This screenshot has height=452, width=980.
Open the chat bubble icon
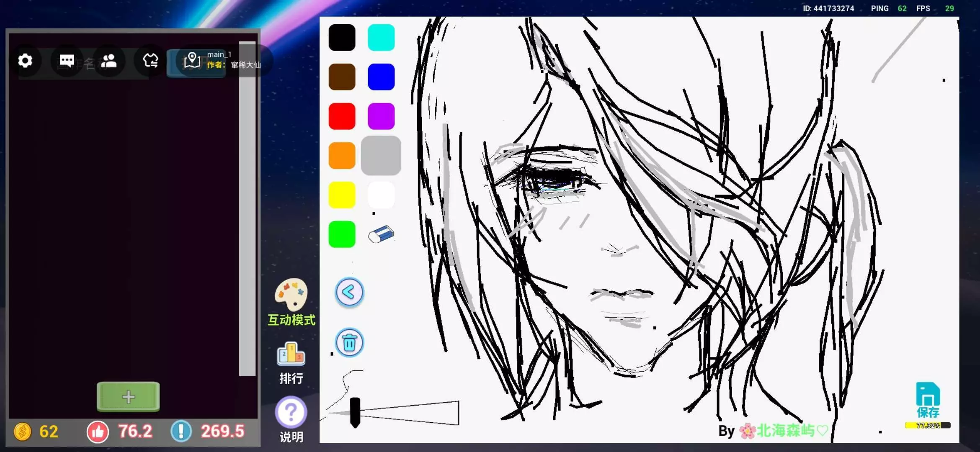(67, 61)
